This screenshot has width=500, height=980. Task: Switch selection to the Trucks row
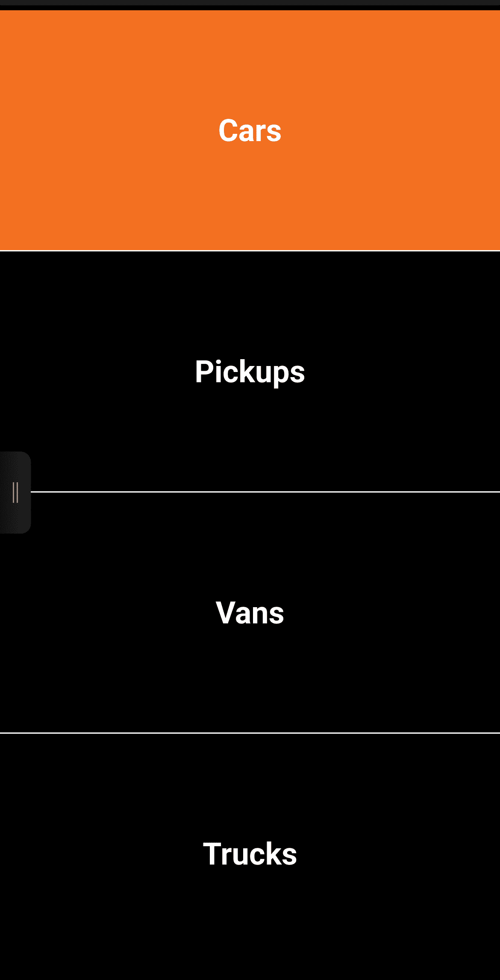click(250, 854)
